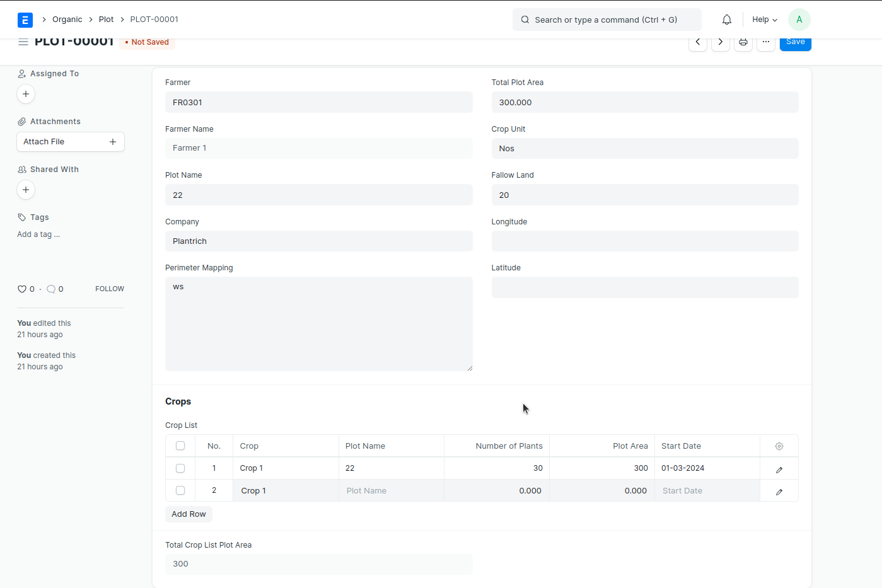
Task: Navigate to Plot breadcrumb
Action: click(106, 20)
